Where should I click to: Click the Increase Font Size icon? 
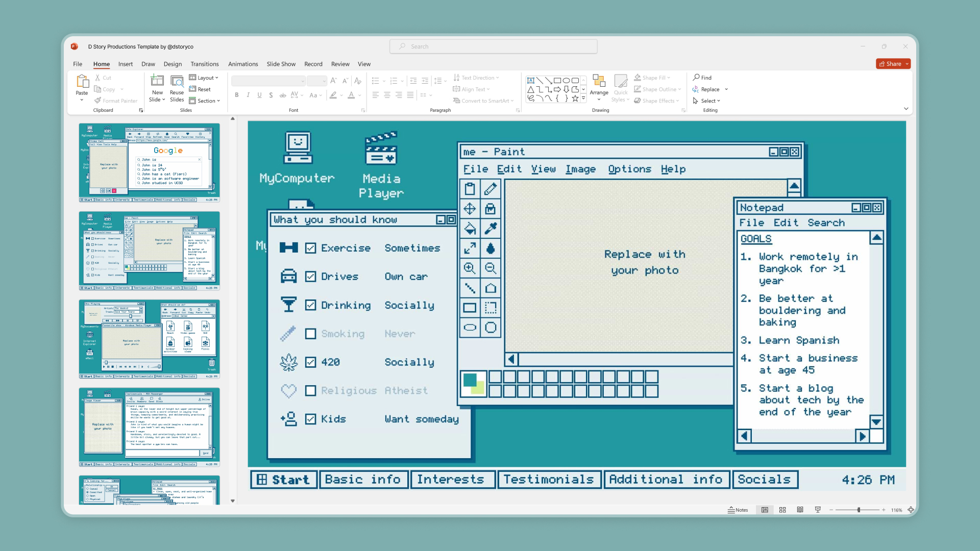(x=333, y=81)
